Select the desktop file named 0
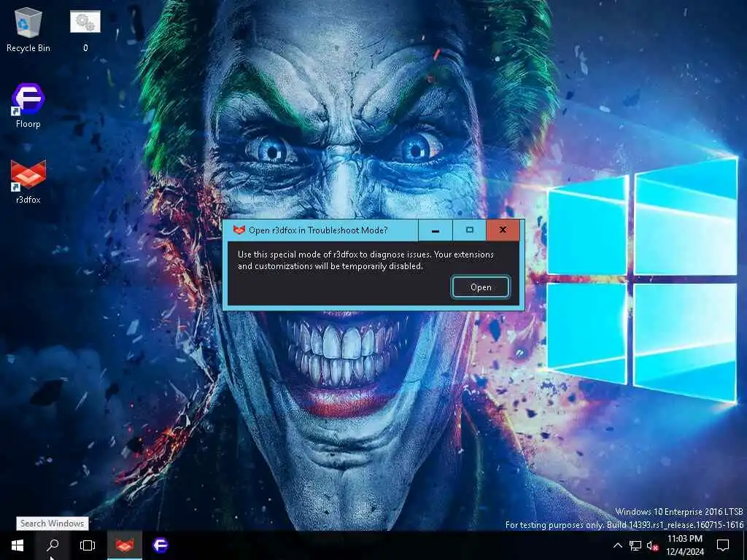 pyautogui.click(x=85, y=31)
